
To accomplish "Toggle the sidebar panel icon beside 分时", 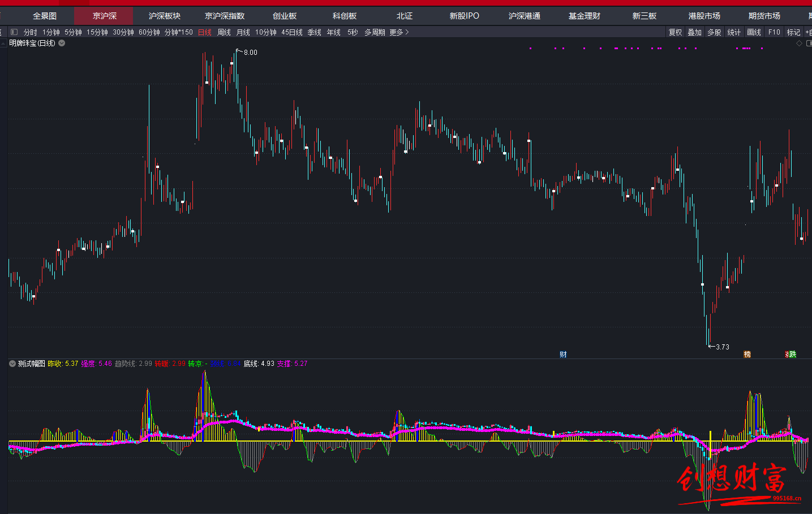I will [14, 32].
